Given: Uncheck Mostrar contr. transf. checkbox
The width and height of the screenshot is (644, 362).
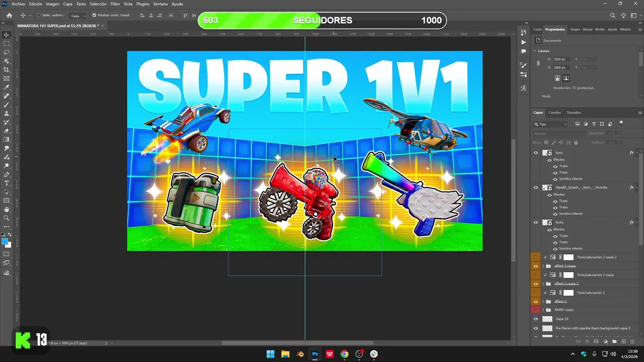Looking at the screenshot, I should tap(94, 16).
